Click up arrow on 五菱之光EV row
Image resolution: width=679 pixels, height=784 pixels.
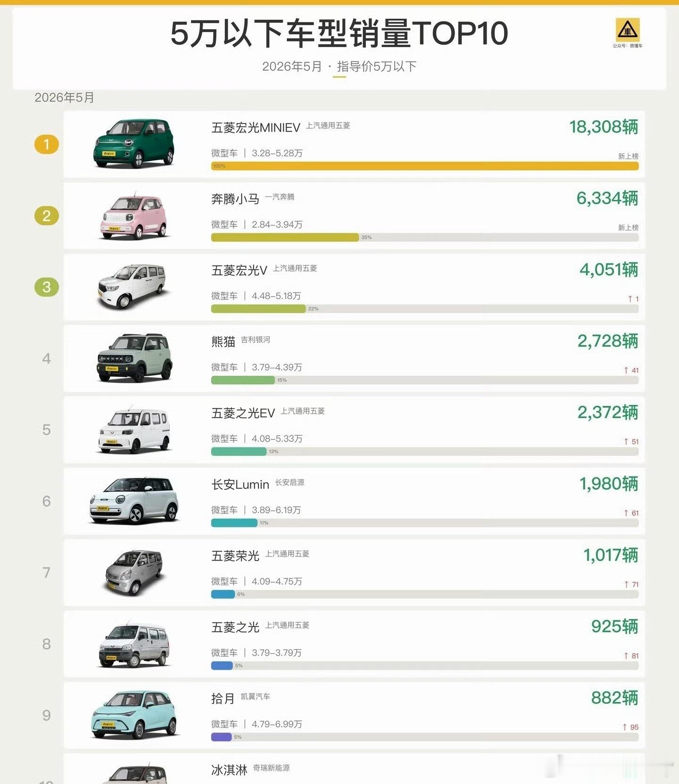pyautogui.click(x=626, y=442)
